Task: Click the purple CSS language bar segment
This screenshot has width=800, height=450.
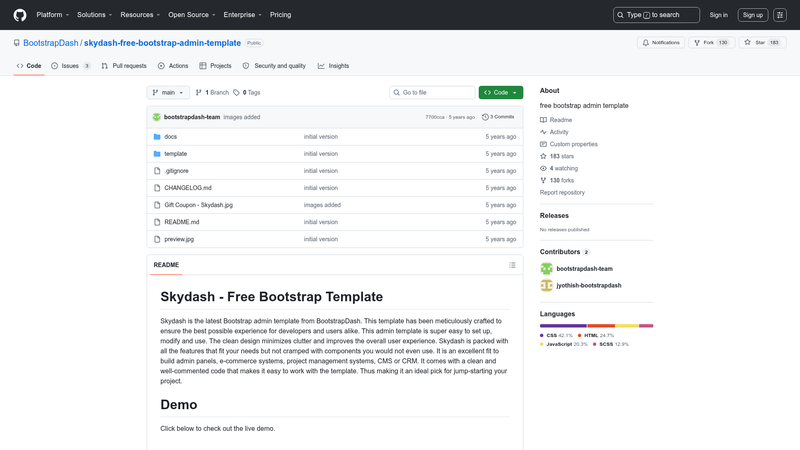Action: (x=563, y=326)
